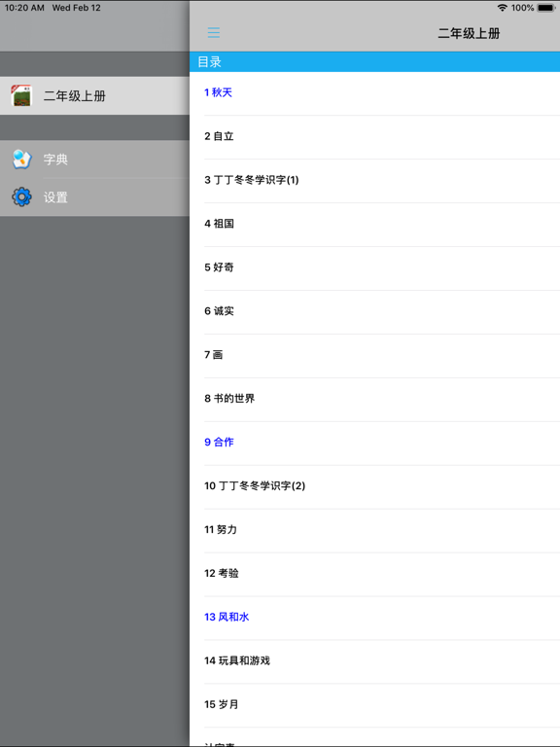
Task: Tap the Wed Feb 12 date in status bar
Action: tap(76, 8)
